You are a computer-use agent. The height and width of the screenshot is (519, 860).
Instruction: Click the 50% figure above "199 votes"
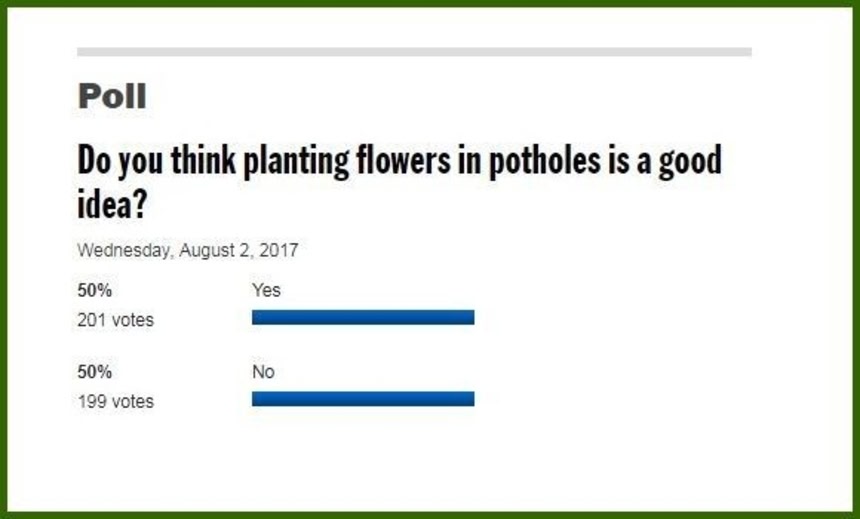coord(94,372)
